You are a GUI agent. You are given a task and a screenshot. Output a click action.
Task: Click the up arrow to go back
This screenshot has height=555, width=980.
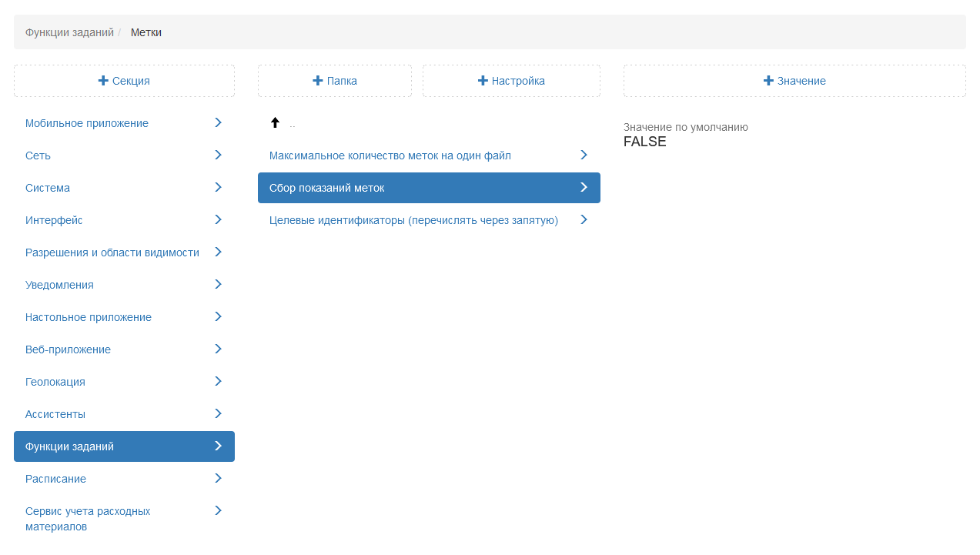tap(275, 122)
